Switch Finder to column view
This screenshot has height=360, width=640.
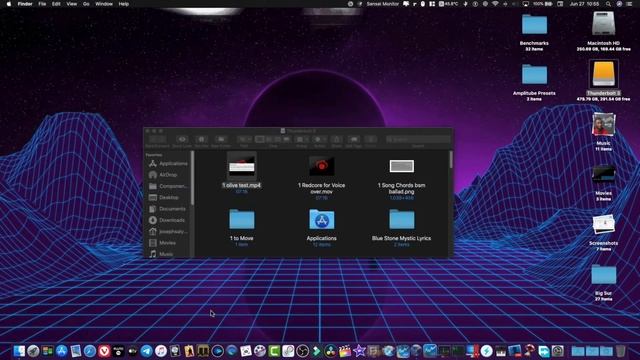coord(278,140)
